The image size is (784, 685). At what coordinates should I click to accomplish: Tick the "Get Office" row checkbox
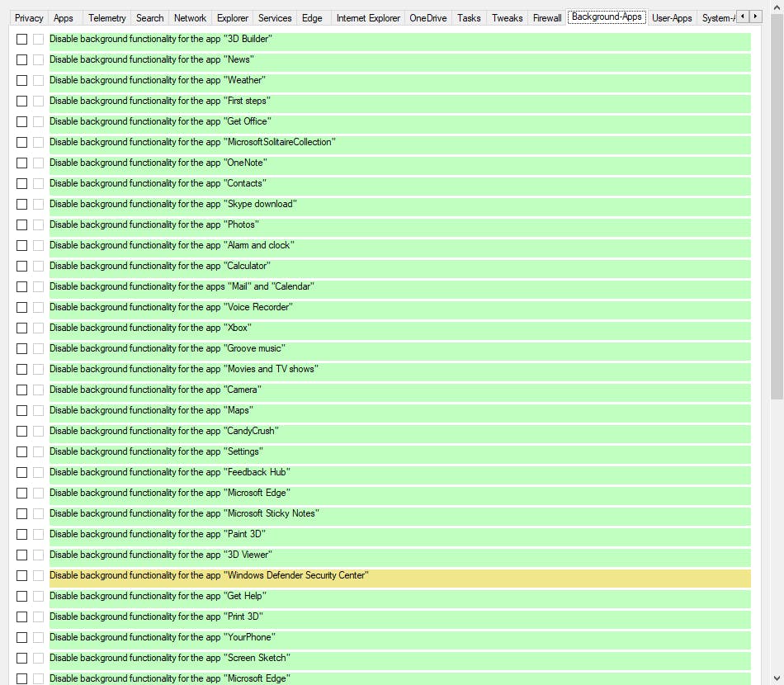(x=21, y=121)
